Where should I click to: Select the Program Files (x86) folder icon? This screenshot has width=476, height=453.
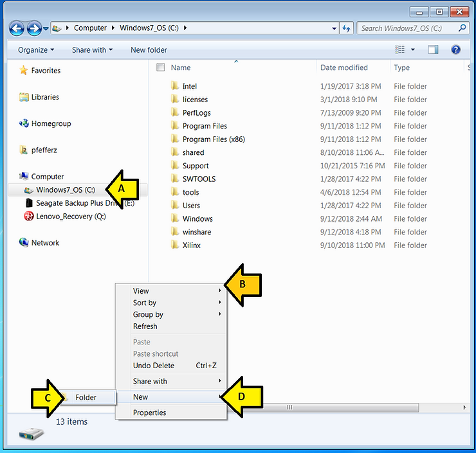[174, 139]
